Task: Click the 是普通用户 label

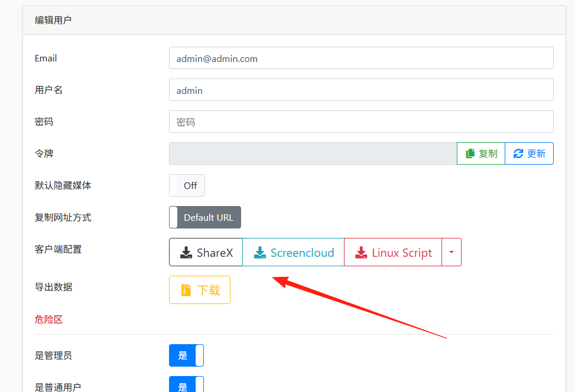Action: (x=58, y=387)
